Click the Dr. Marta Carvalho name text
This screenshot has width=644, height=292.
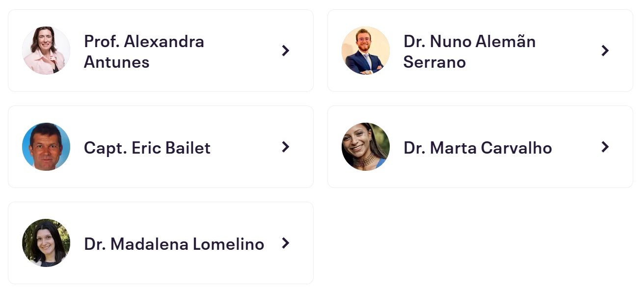[x=478, y=148]
